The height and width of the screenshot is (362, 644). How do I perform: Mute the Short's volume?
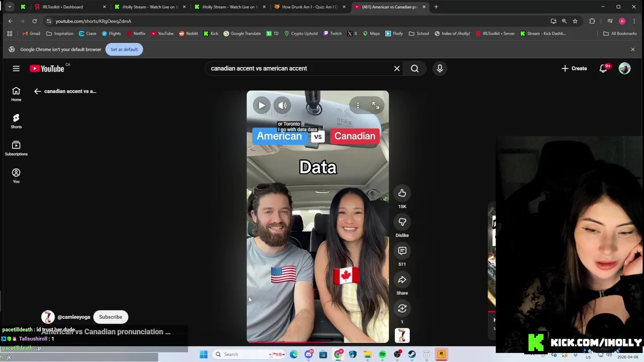tap(282, 105)
